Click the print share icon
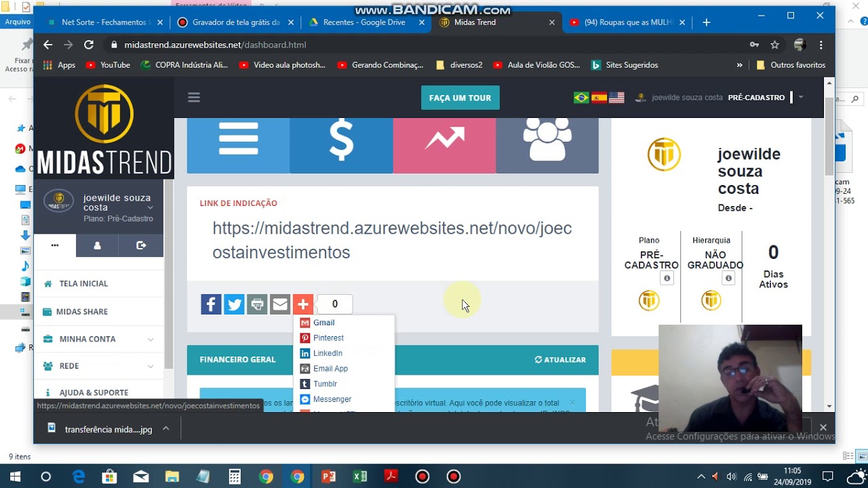 coord(257,304)
